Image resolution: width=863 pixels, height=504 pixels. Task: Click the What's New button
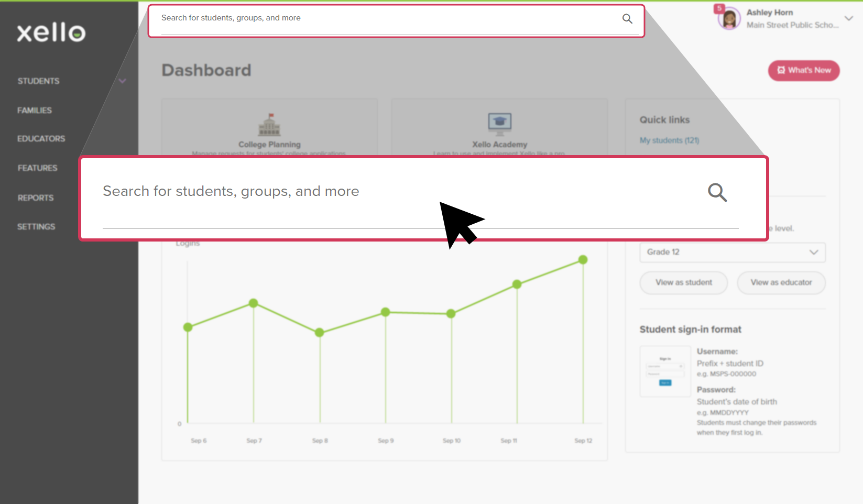point(804,70)
